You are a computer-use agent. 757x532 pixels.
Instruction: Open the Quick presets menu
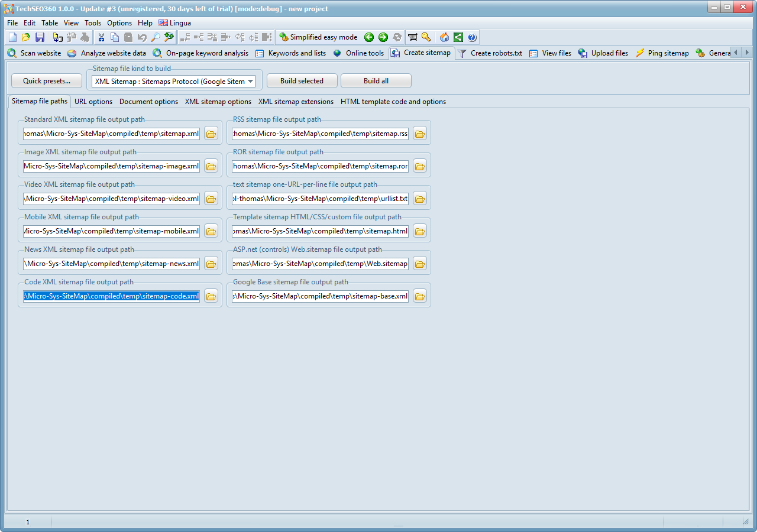tap(47, 81)
